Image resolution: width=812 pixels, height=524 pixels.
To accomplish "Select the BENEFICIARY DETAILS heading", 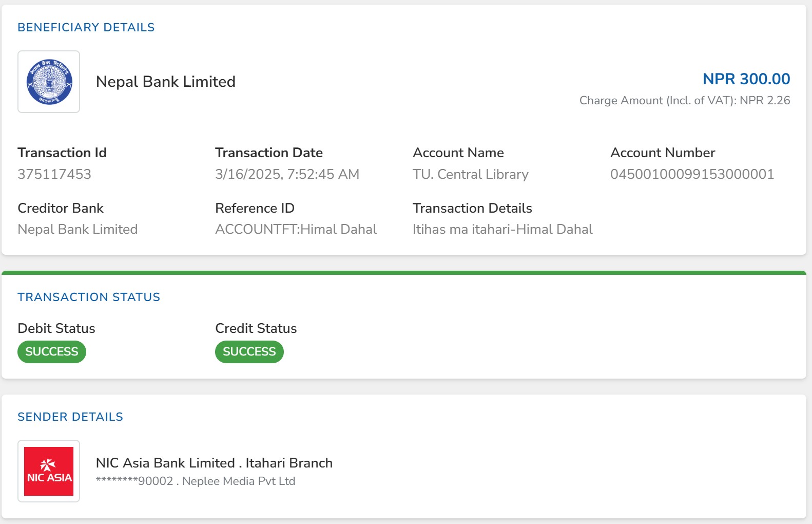I will [x=86, y=28].
